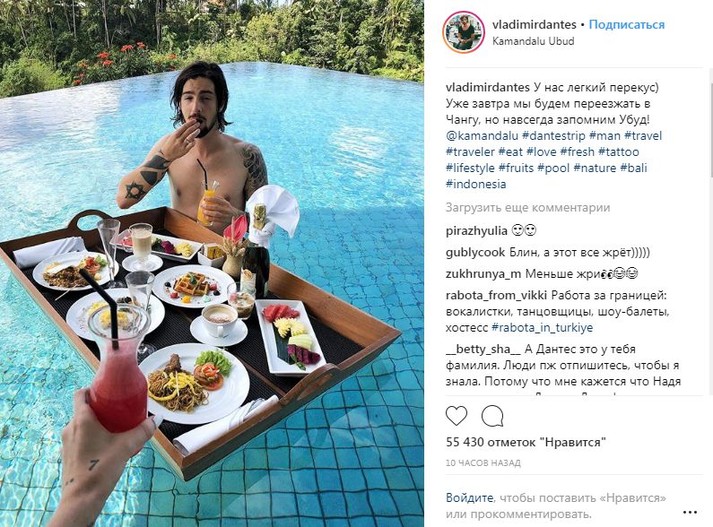Click the 55 430 likes count
This screenshot has width=713, height=527.
click(526, 442)
